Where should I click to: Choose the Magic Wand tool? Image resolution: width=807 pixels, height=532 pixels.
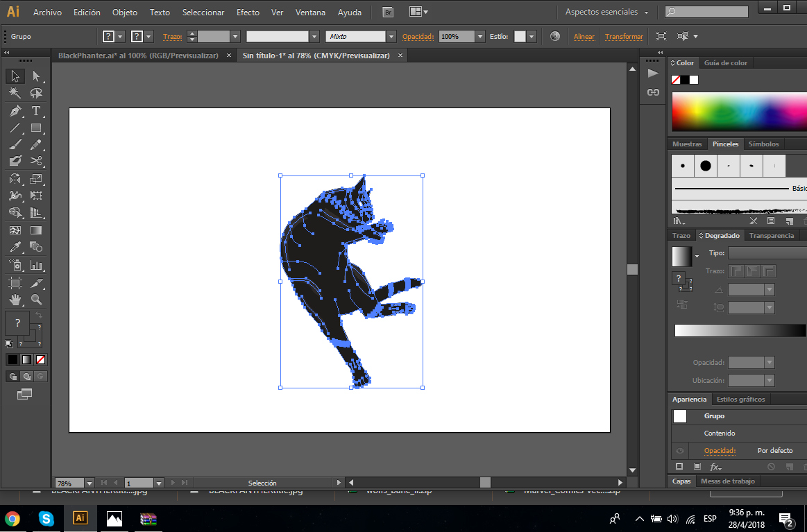tap(15, 94)
